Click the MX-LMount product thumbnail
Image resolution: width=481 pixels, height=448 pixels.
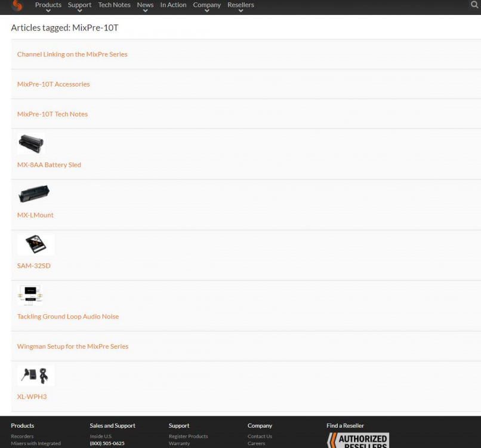point(34,194)
